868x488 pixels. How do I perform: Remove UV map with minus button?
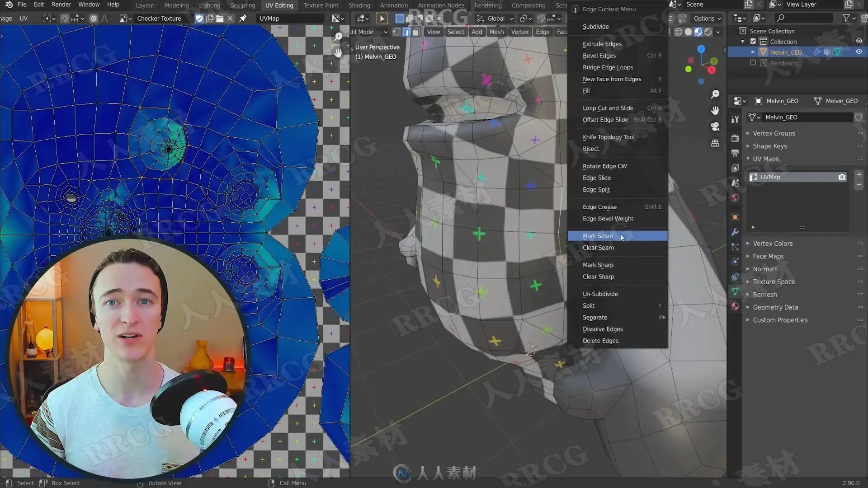tap(859, 185)
